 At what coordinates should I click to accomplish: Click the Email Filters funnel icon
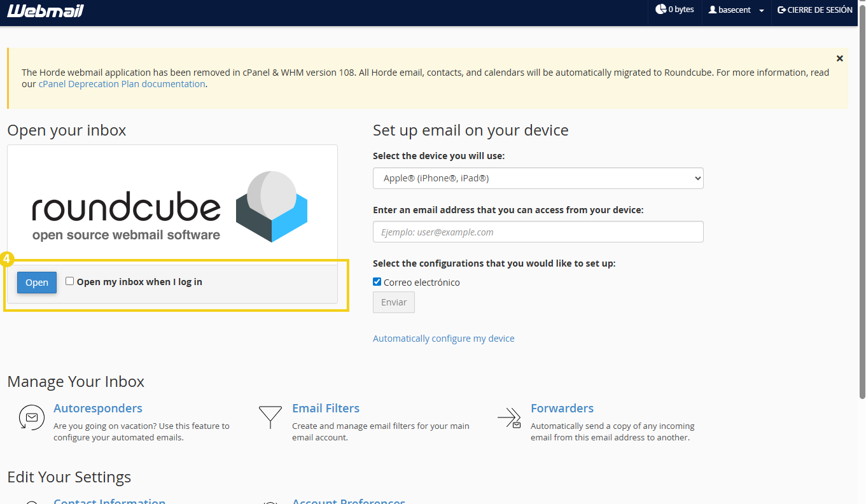(270, 417)
